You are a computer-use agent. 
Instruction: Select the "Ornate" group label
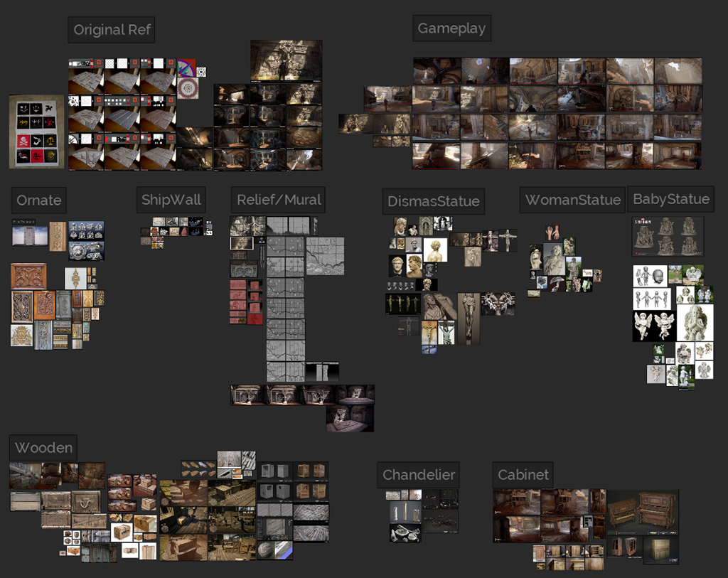(x=39, y=200)
